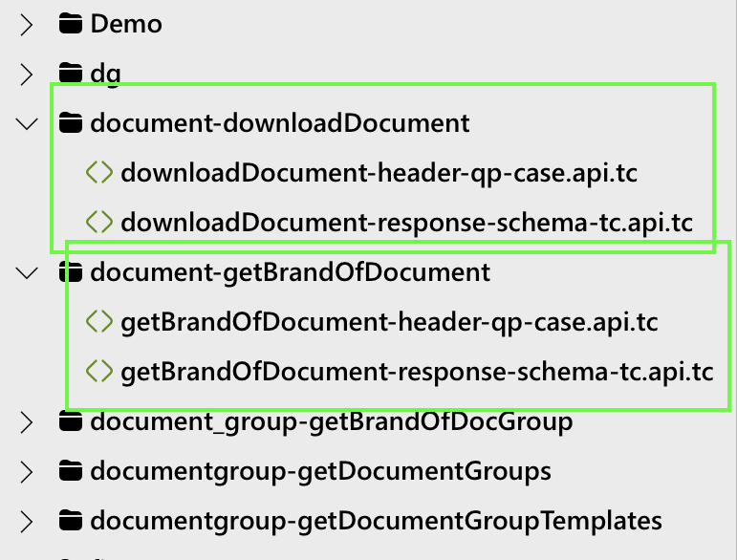Collapse the document-getBrandOfDocument folder chevron

click(x=26, y=272)
